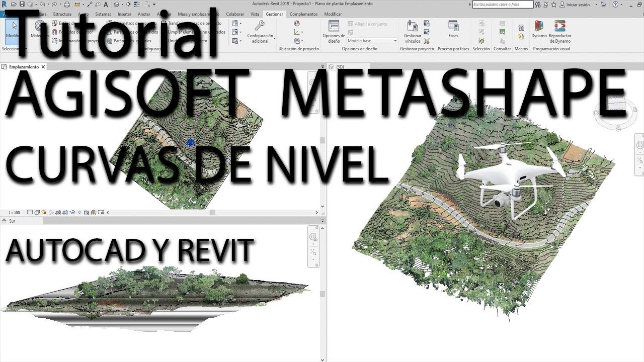Toggle reveal hidden elements lightbulb icon
This screenshot has width=644, height=362.
pos(80,213)
